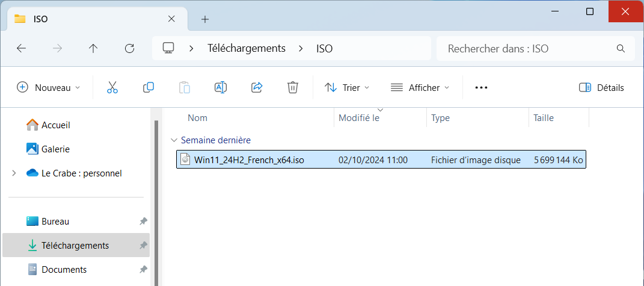Click the Rename icon in toolbar
The image size is (644, 286).
[221, 87]
